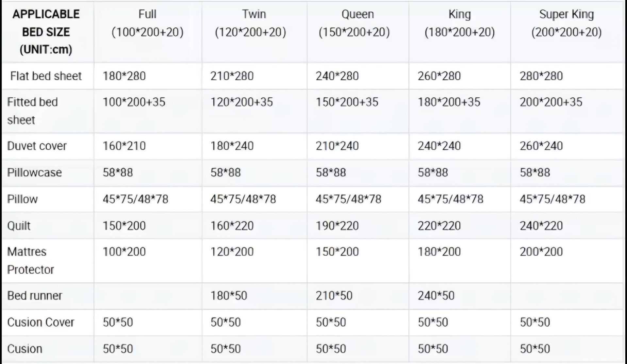Click the Cusion Cover row label
Image resolution: width=627 pixels, height=364 pixels.
click(x=41, y=323)
